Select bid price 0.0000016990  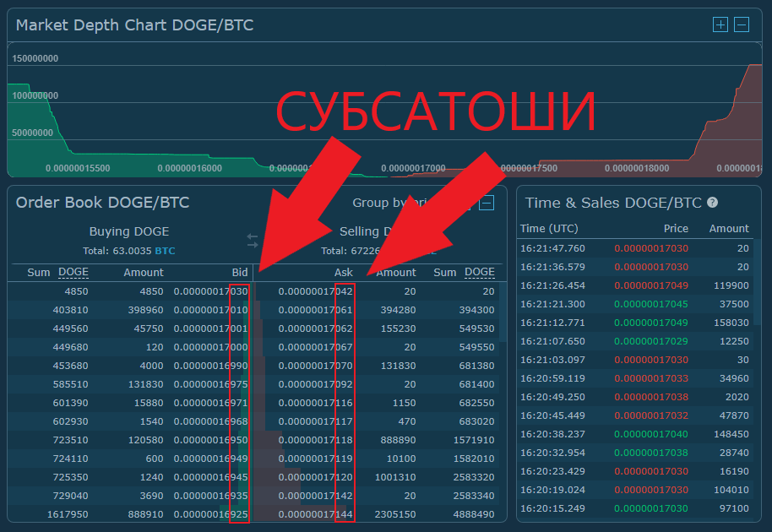tap(210, 366)
